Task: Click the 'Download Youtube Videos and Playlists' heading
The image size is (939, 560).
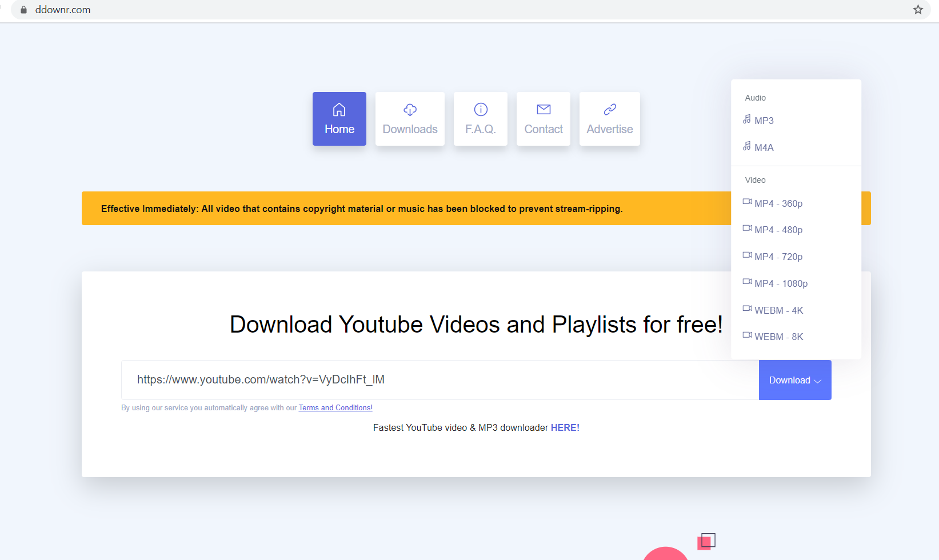Action: 476,325
